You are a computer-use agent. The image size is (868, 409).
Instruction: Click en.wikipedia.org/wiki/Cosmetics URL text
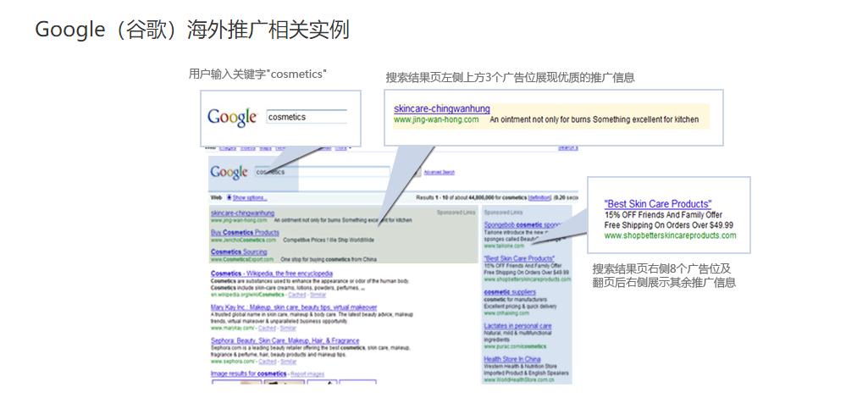[248, 295]
